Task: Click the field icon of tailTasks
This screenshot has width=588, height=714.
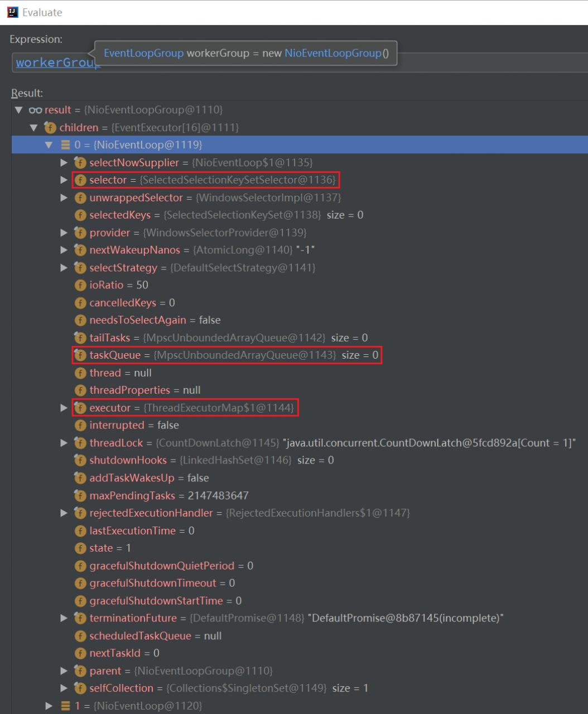Action: coord(80,338)
